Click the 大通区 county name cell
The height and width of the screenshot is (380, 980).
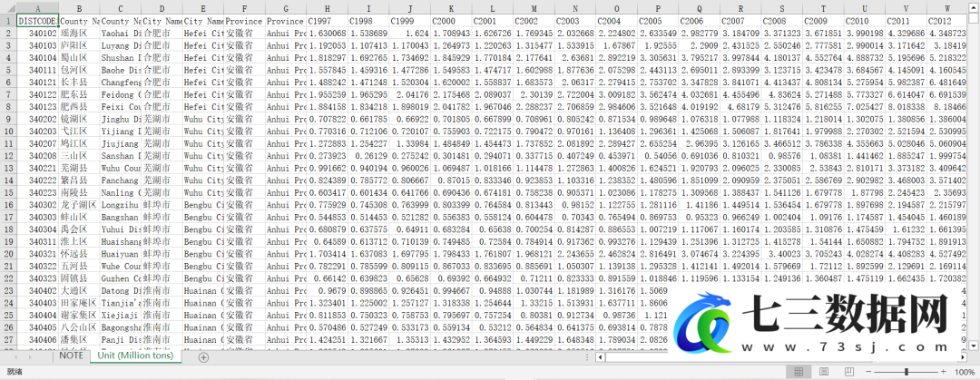pyautogui.click(x=79, y=290)
